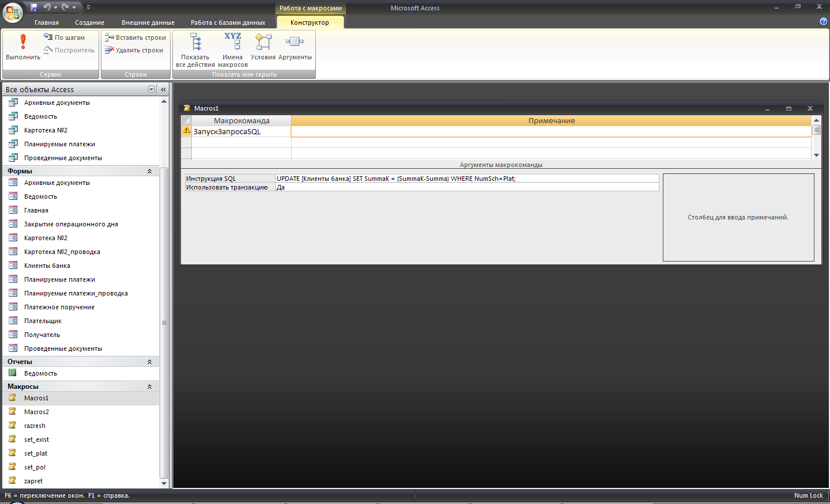The width and height of the screenshot is (830, 504).
Task: Select form Картотека №2_проводка icon
Action: pos(13,252)
